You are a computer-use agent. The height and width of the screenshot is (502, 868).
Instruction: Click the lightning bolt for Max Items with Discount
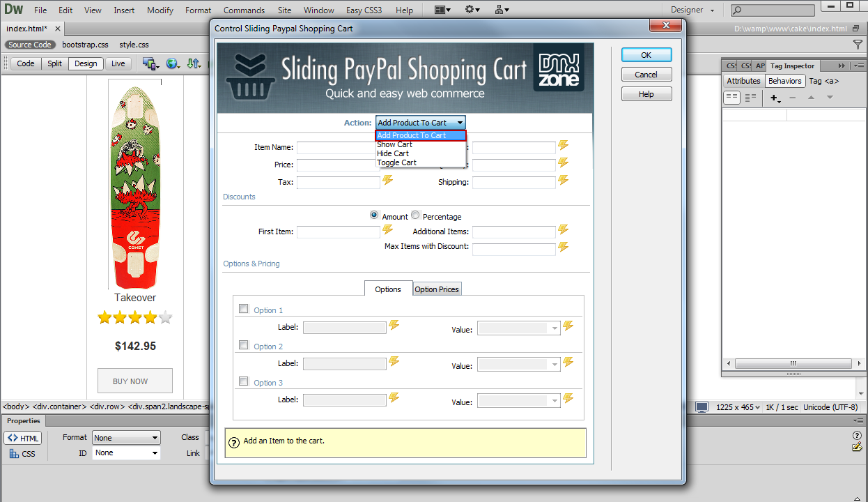(x=564, y=247)
